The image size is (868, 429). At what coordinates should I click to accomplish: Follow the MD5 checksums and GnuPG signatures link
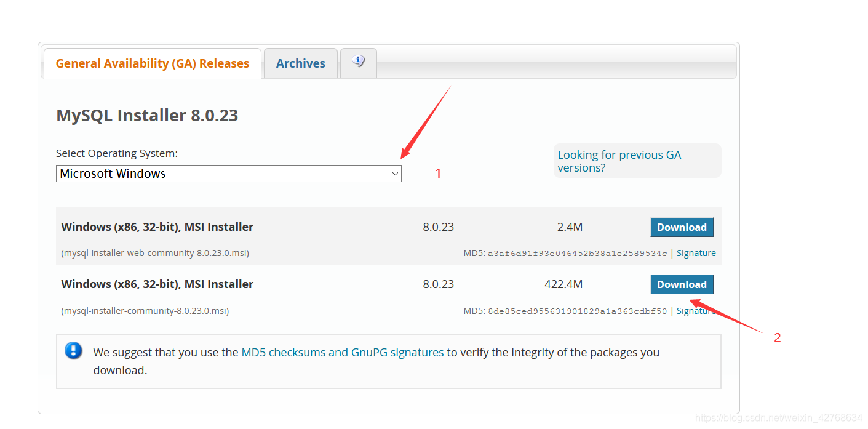[x=343, y=353]
